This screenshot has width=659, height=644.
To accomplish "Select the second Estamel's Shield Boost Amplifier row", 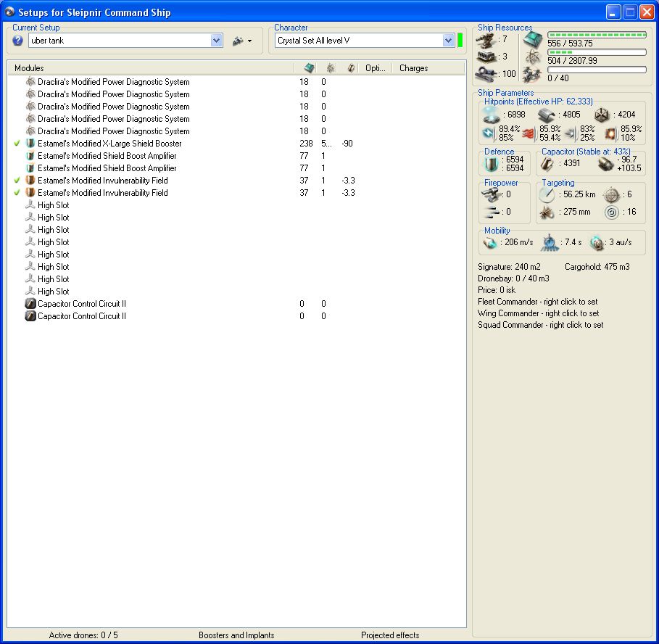I will pyautogui.click(x=236, y=168).
